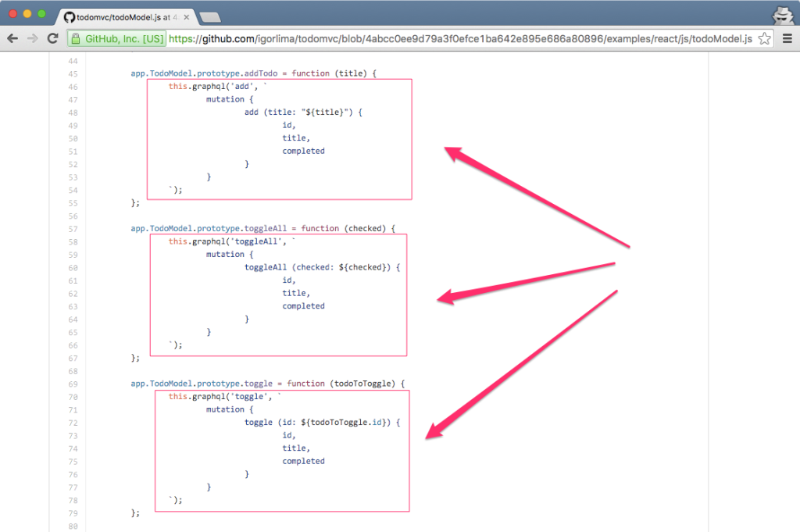Click line number 60
800x532 pixels.
[x=73, y=268]
